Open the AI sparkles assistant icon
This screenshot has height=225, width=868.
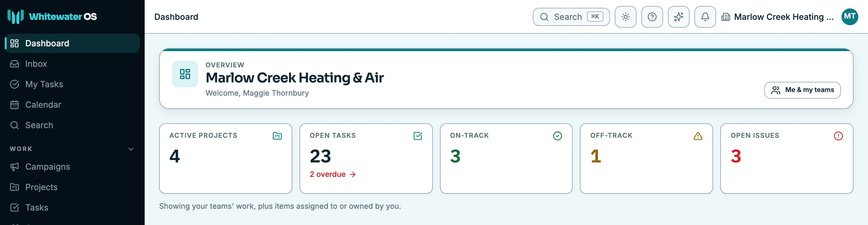679,17
